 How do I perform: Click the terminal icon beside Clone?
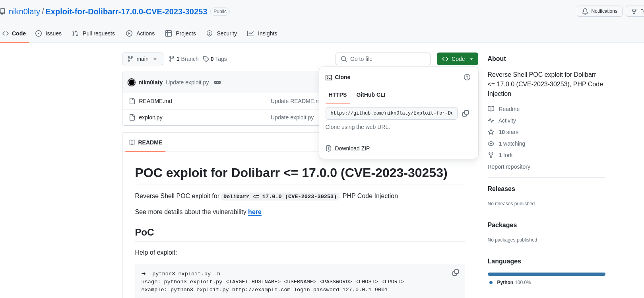click(x=329, y=78)
